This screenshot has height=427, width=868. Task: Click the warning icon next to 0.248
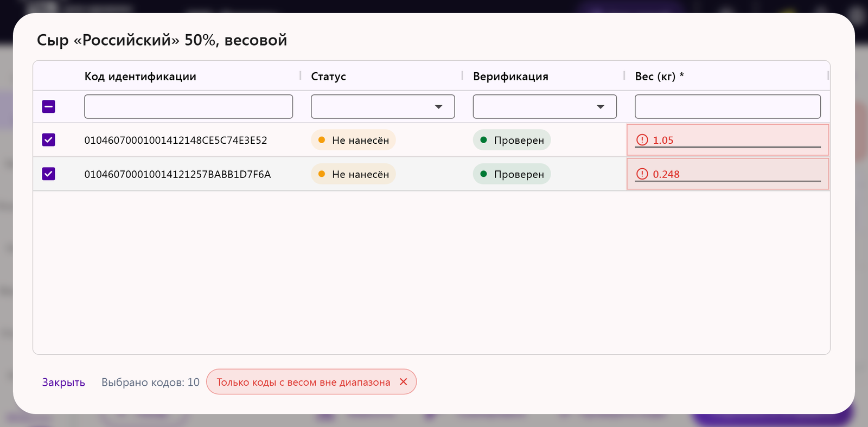pos(642,174)
